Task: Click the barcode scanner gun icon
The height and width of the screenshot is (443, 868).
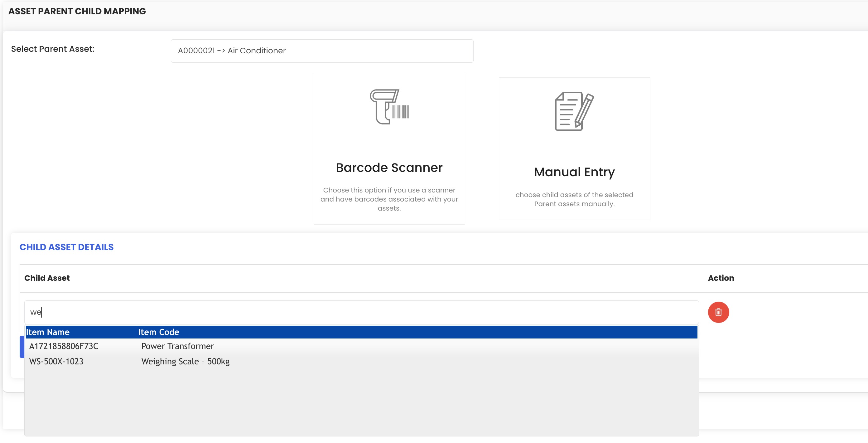Action: point(389,106)
